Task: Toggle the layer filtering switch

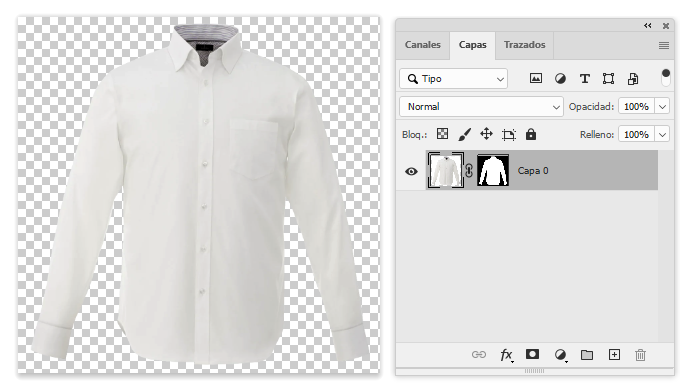Action: tap(665, 78)
